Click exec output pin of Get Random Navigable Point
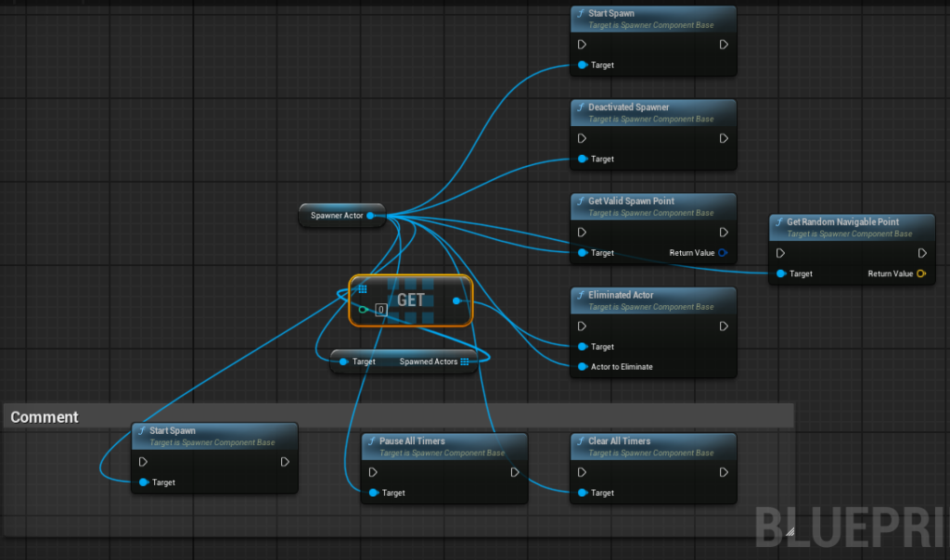The width and height of the screenshot is (950, 560). (921, 253)
